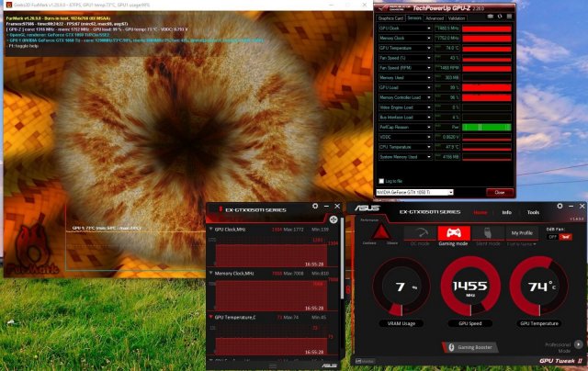
Task: Select OC mode speedometer icon
Action: [x=420, y=233]
